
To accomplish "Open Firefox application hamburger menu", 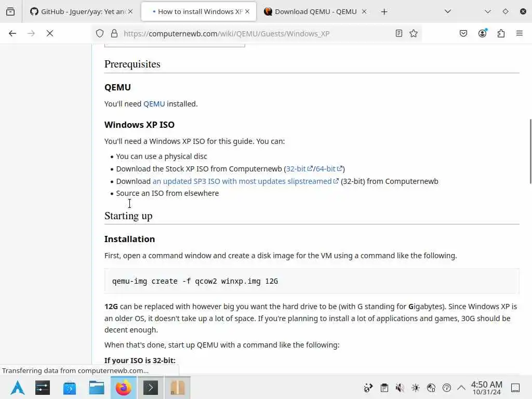I will pos(520,33).
